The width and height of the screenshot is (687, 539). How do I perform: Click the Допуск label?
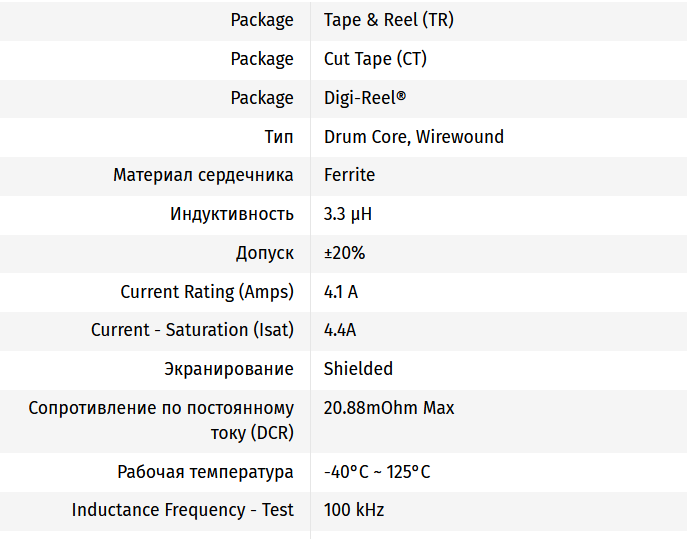point(264,253)
